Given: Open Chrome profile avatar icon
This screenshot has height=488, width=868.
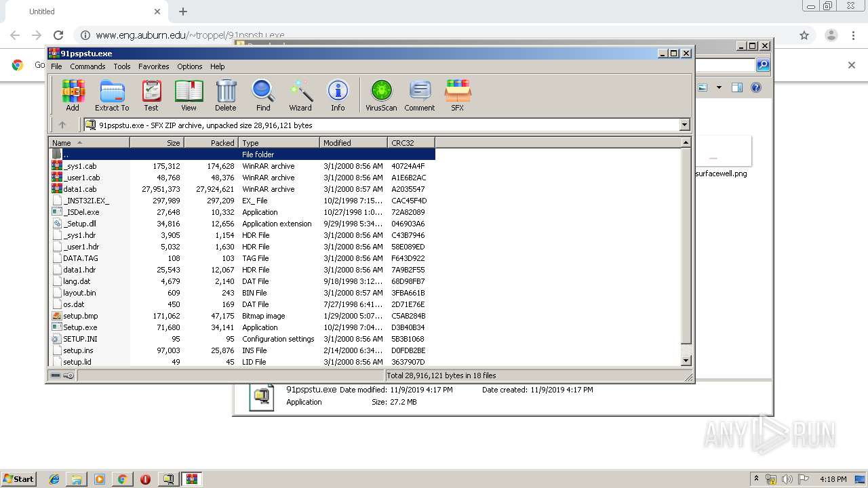Looking at the screenshot, I should pyautogui.click(x=831, y=35).
